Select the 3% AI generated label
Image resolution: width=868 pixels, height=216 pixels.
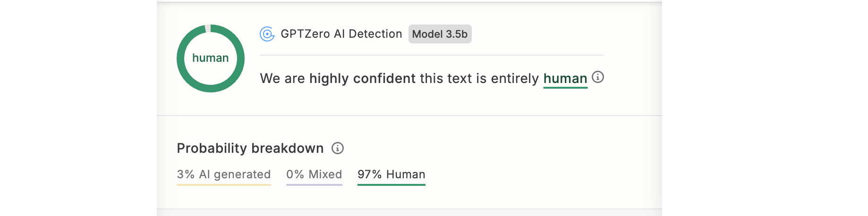(224, 174)
